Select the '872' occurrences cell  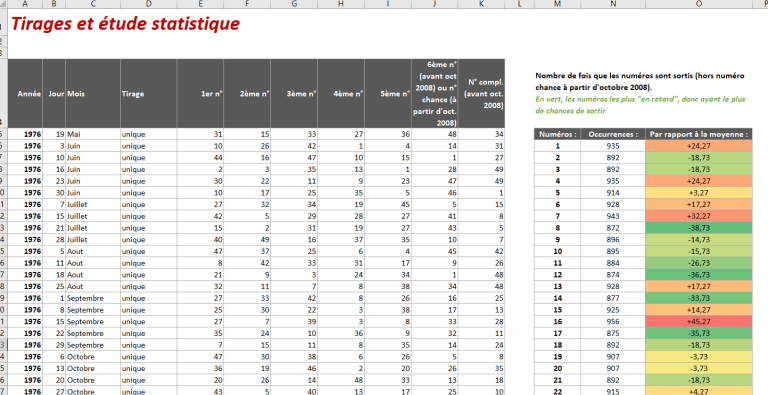[613, 228]
